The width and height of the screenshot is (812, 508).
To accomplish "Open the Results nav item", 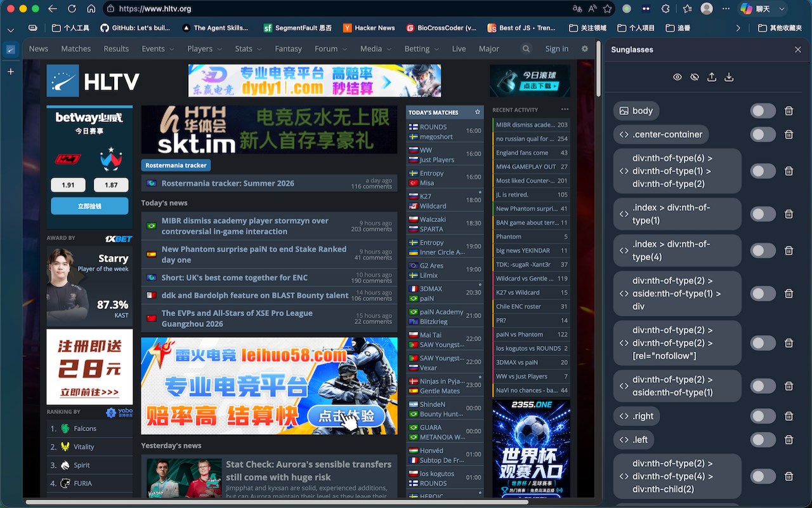I will [116, 49].
